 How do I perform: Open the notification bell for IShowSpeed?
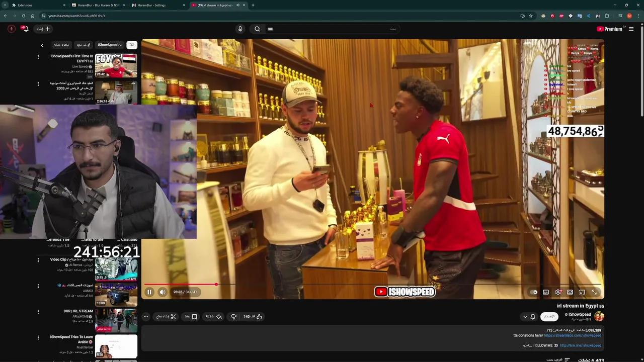pyautogui.click(x=533, y=317)
